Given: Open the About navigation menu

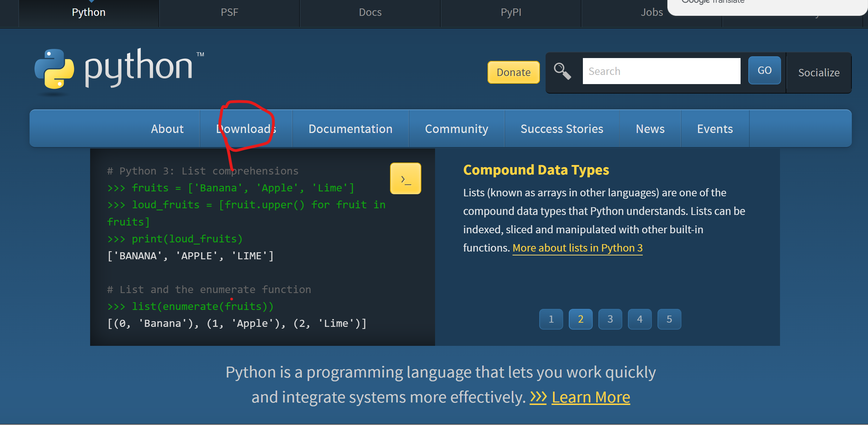Looking at the screenshot, I should 167,129.
